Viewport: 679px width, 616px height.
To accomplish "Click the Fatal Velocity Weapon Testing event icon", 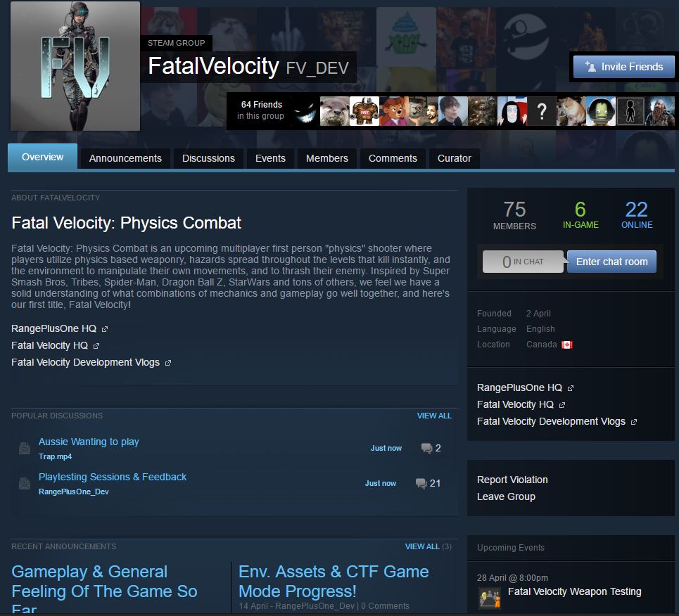I will (490, 598).
